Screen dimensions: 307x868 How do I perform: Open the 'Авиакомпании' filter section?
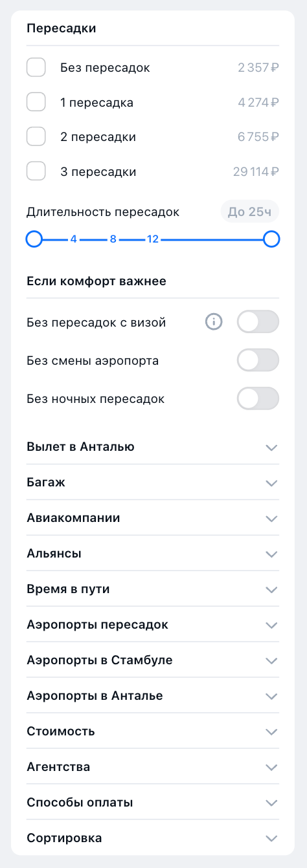pyautogui.click(x=153, y=518)
